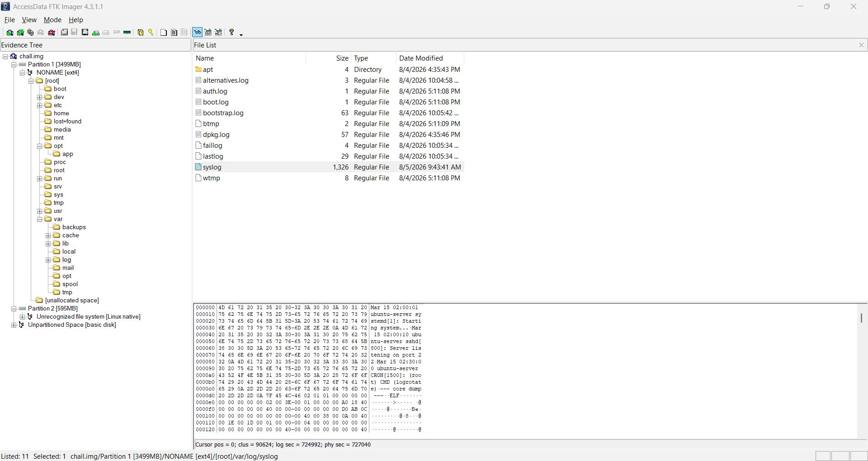Click the Add to Custom Content Image icon

coord(96,33)
